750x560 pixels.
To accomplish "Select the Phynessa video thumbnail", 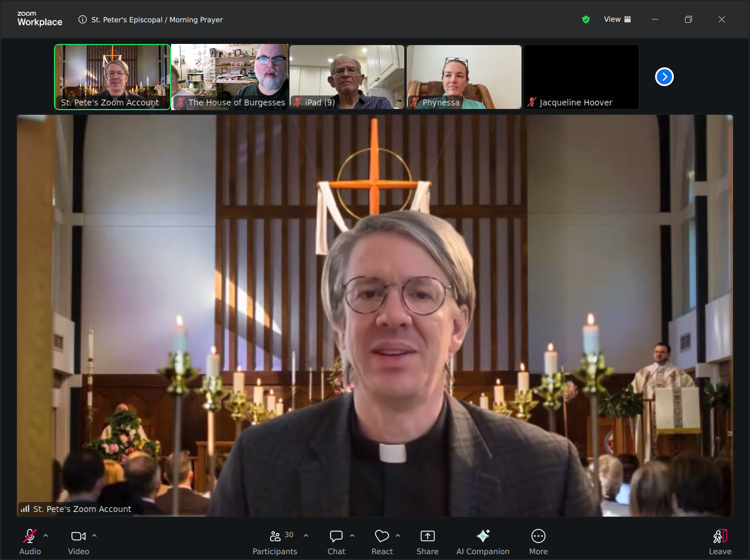I will [464, 77].
